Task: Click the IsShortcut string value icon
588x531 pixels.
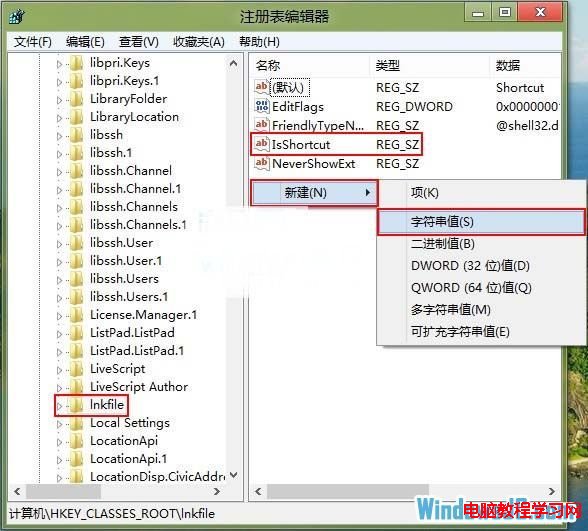Action: pos(261,144)
